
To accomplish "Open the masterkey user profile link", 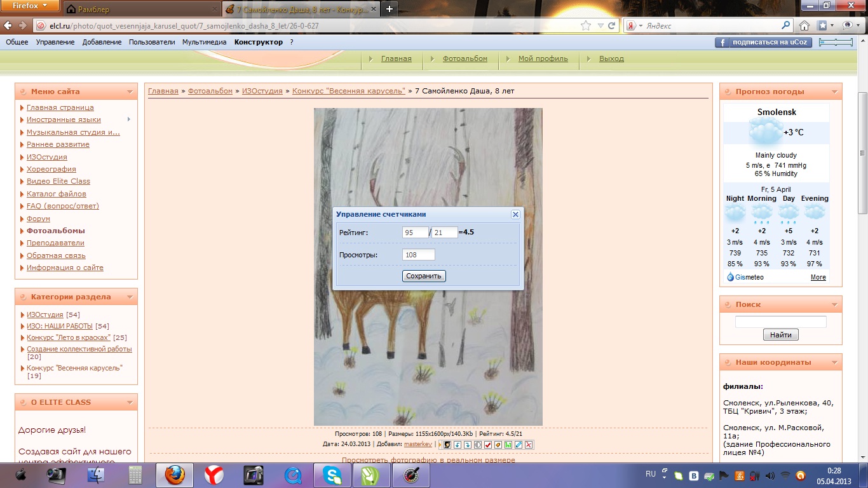I will 418,444.
